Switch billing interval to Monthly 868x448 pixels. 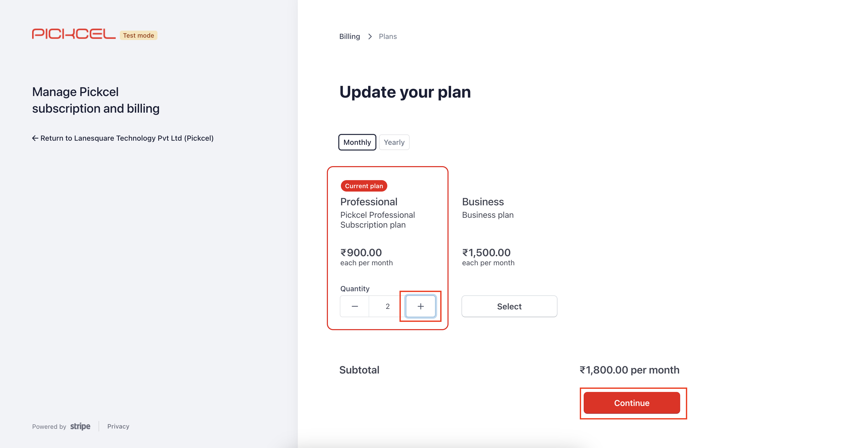pos(357,142)
